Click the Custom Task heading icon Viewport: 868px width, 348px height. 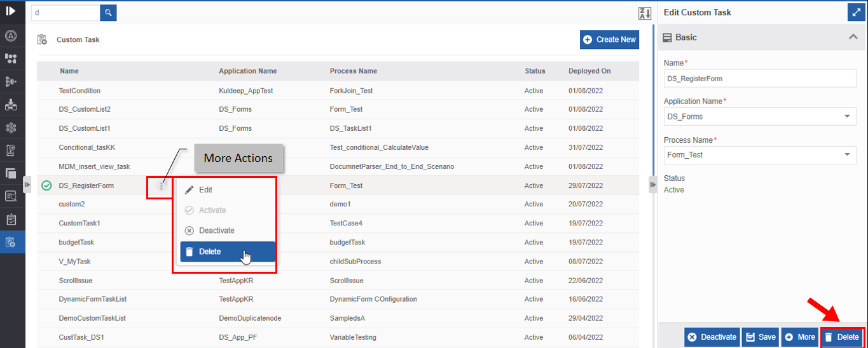coord(43,39)
